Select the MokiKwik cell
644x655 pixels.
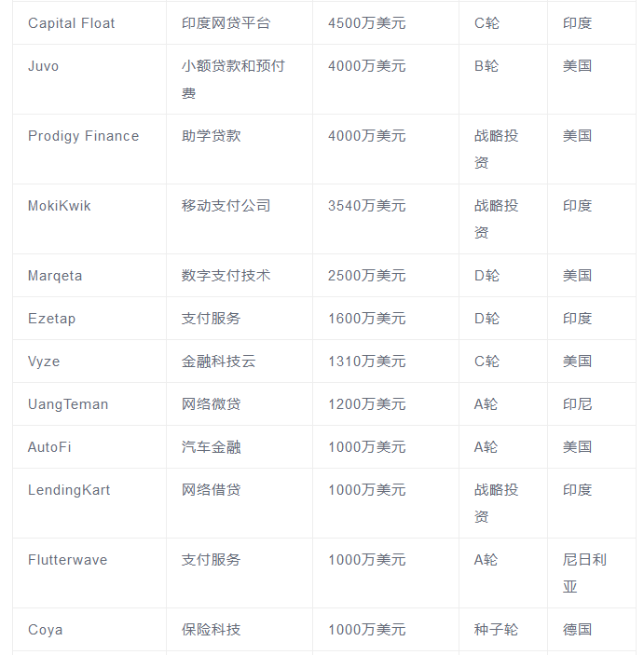pos(60,206)
